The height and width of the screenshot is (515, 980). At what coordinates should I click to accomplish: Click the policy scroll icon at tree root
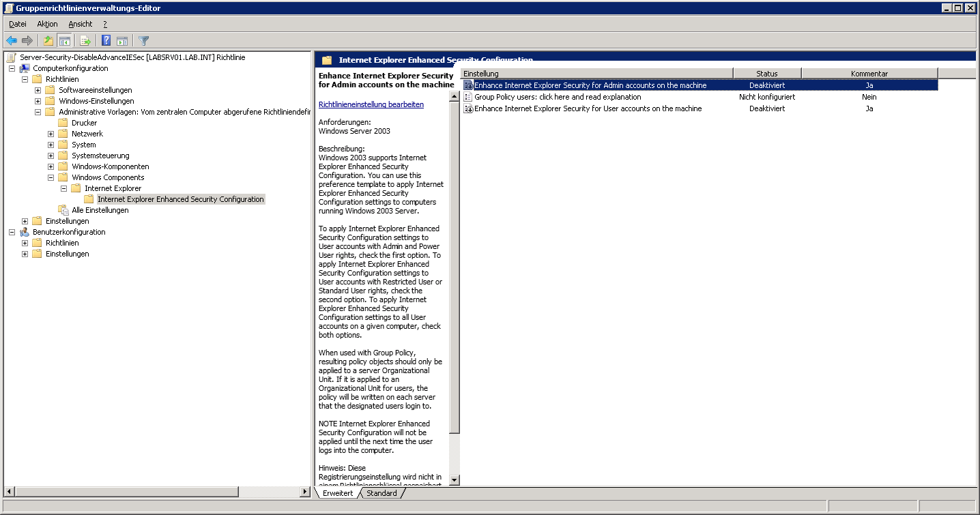click(12, 57)
